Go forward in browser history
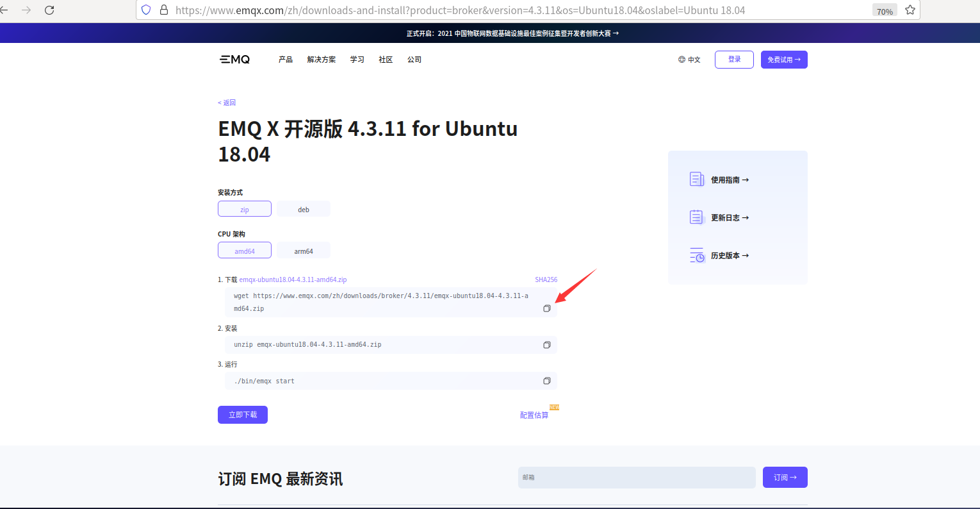Screen dimensions: 980x509 (x=26, y=10)
